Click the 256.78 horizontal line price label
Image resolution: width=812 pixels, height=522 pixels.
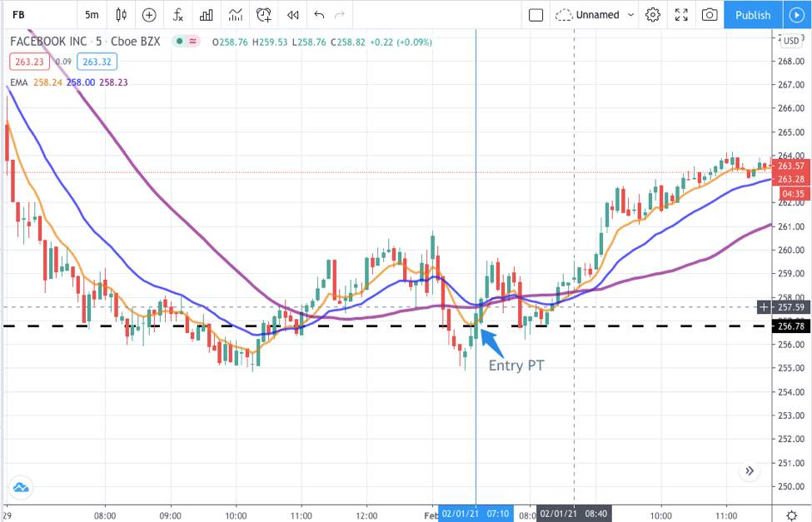(791, 326)
